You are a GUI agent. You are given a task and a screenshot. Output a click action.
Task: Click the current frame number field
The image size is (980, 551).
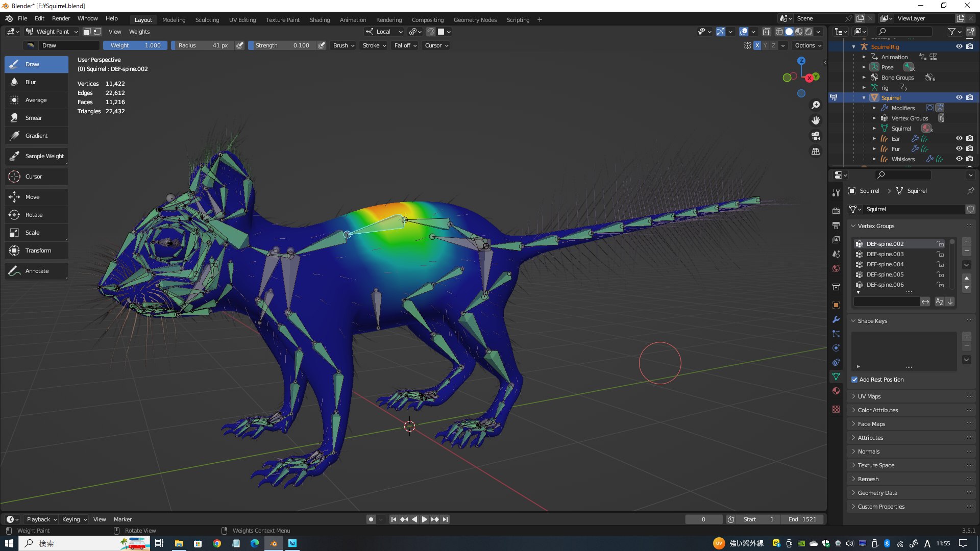(703, 519)
